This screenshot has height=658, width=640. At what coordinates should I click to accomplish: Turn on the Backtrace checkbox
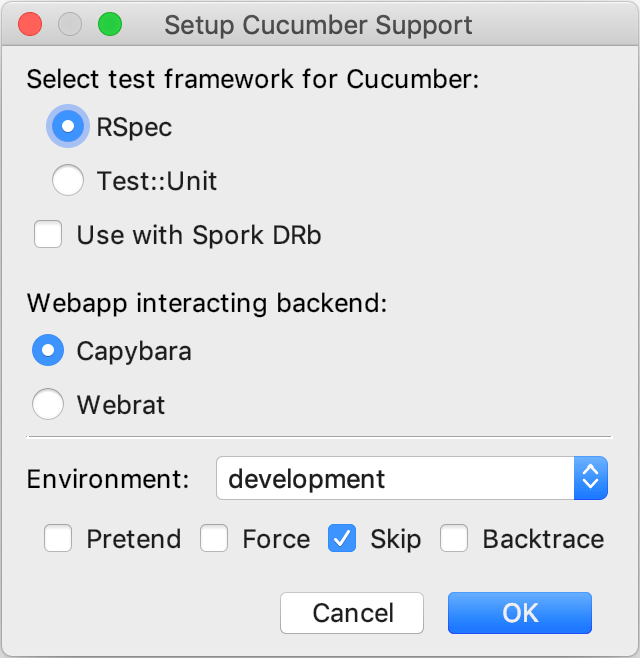pyautogui.click(x=455, y=539)
